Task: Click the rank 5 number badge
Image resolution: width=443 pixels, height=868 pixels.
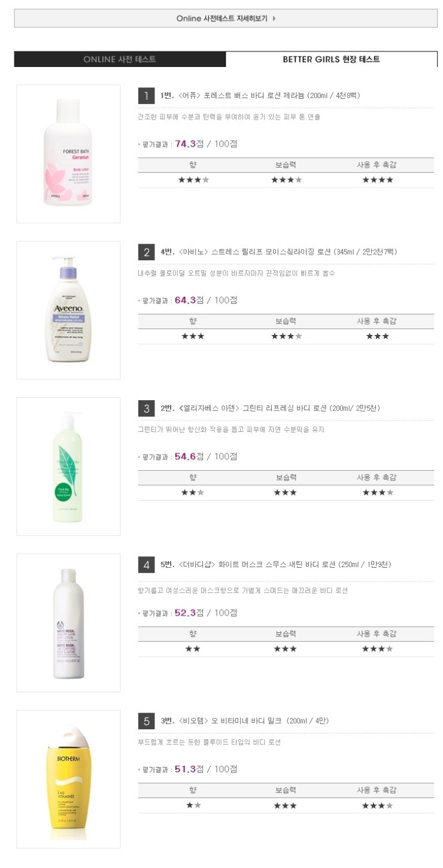Action: coord(146,721)
